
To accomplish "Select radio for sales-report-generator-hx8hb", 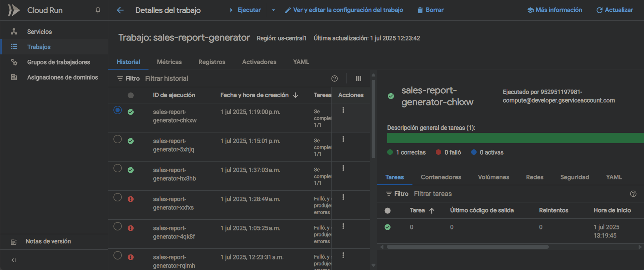I will click(117, 168).
